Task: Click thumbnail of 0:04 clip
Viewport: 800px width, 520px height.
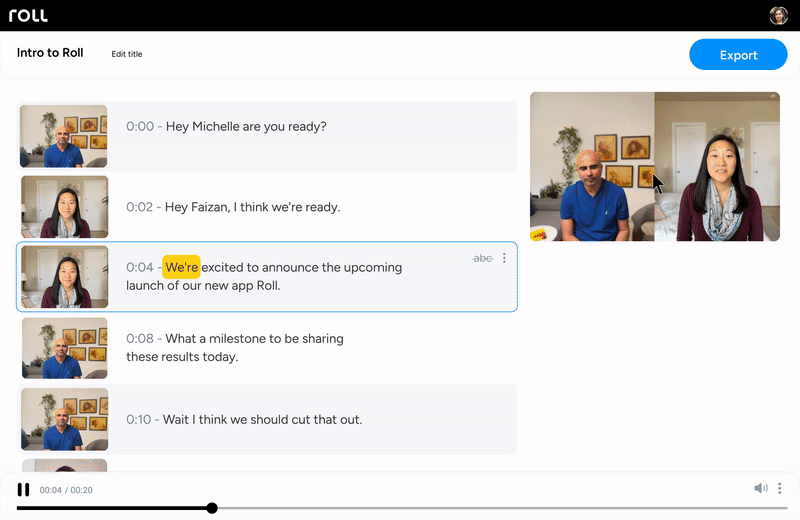Action: pyautogui.click(x=65, y=277)
